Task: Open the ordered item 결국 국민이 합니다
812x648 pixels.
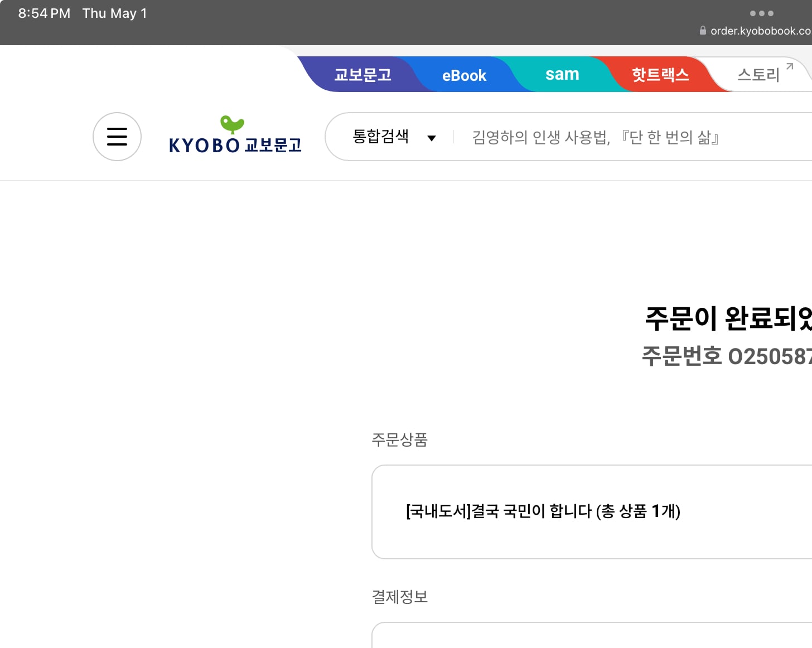Action: click(x=543, y=511)
